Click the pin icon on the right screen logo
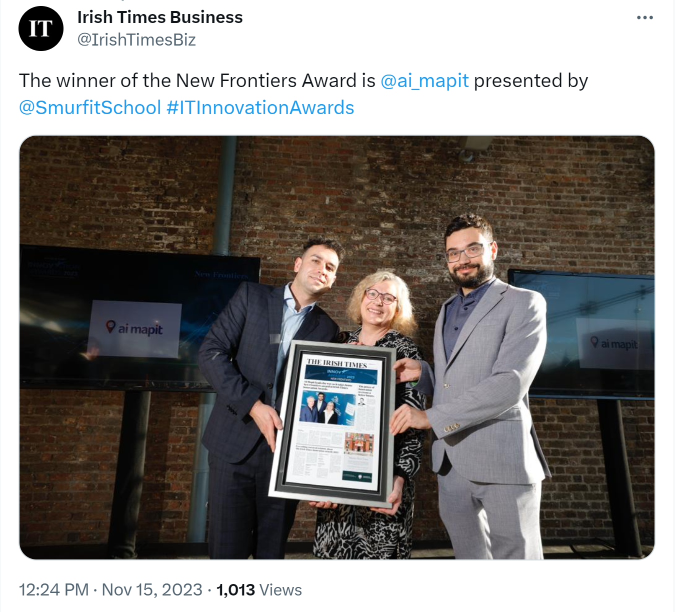This screenshot has height=612, width=700. point(593,343)
